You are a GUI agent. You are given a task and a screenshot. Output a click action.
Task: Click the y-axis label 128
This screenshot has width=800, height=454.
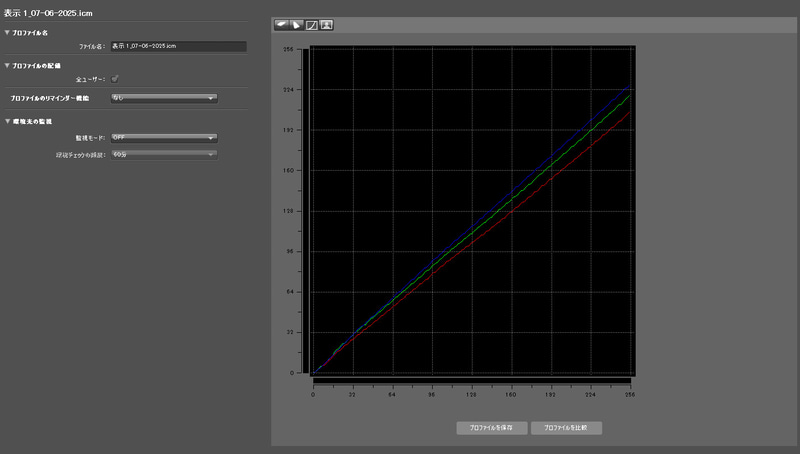click(x=288, y=211)
